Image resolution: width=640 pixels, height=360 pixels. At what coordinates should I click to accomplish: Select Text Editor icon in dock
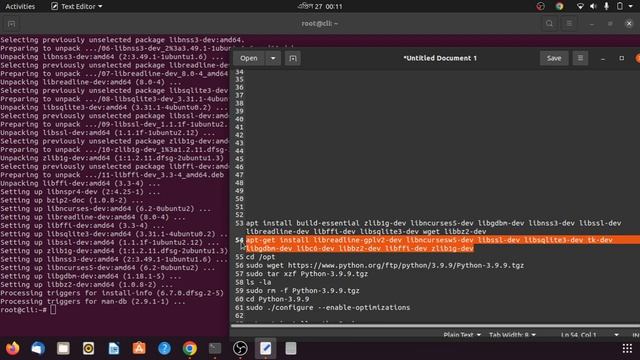coord(266,348)
